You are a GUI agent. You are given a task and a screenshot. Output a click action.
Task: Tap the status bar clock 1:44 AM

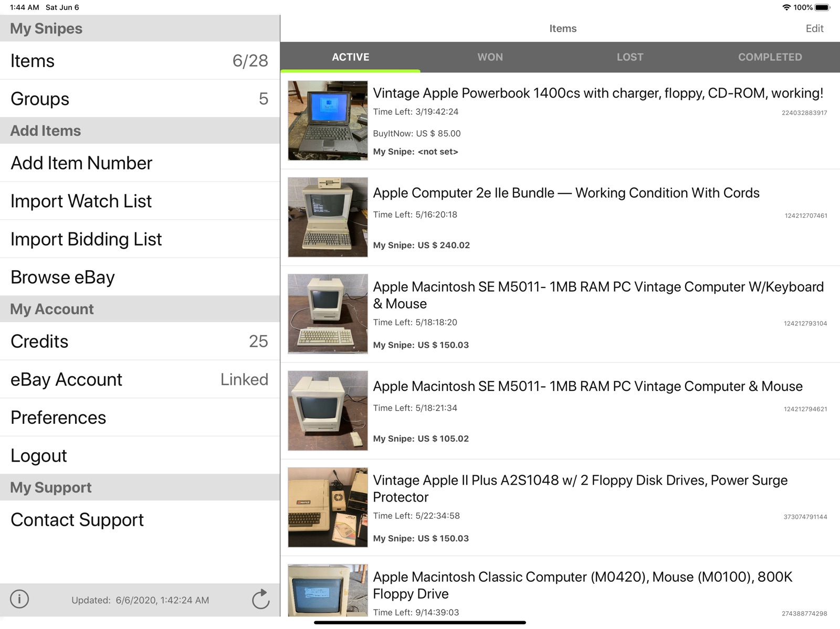[25, 7]
